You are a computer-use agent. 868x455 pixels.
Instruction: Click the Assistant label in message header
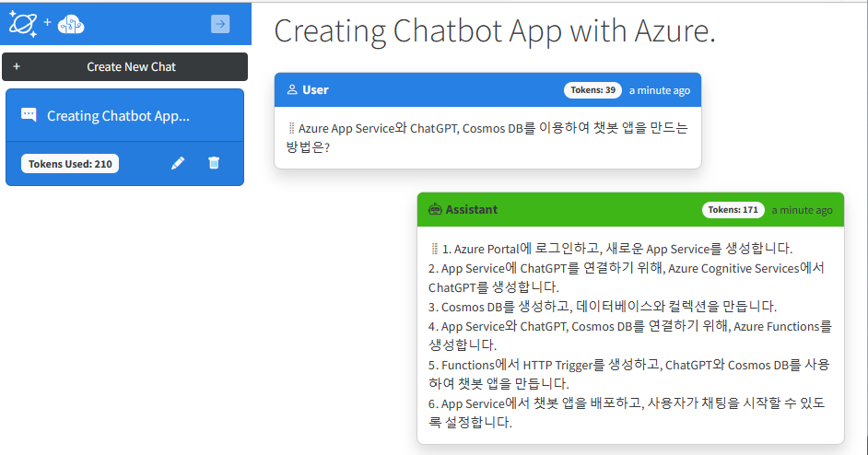coord(472,209)
